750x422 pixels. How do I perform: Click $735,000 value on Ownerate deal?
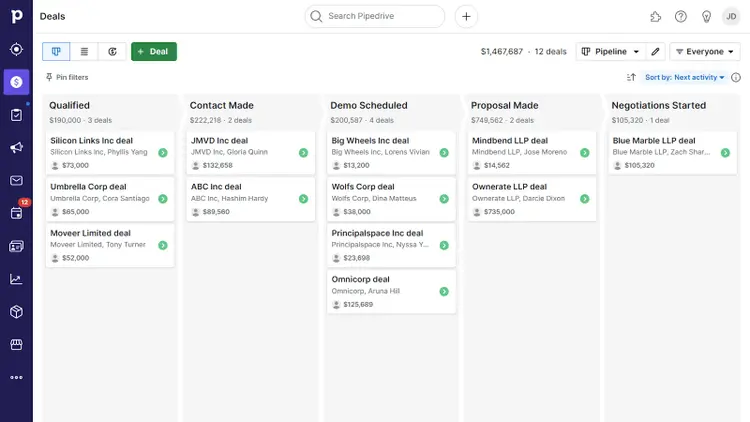(499, 211)
